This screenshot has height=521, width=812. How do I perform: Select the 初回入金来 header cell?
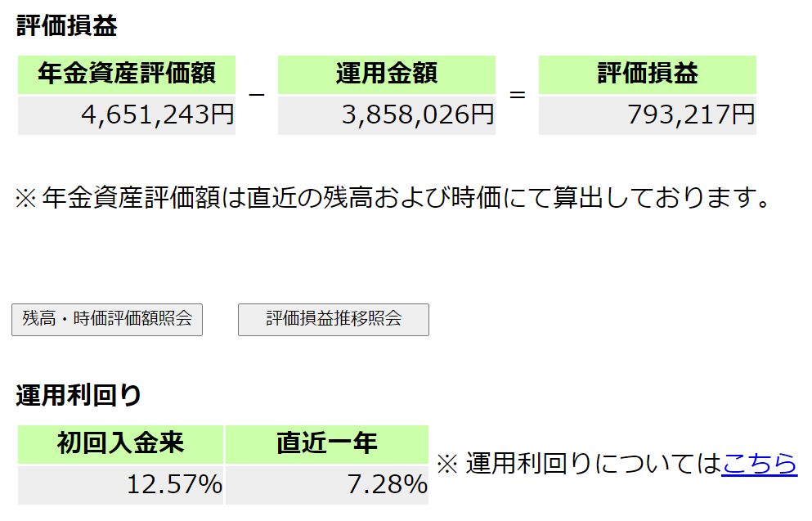click(120, 444)
